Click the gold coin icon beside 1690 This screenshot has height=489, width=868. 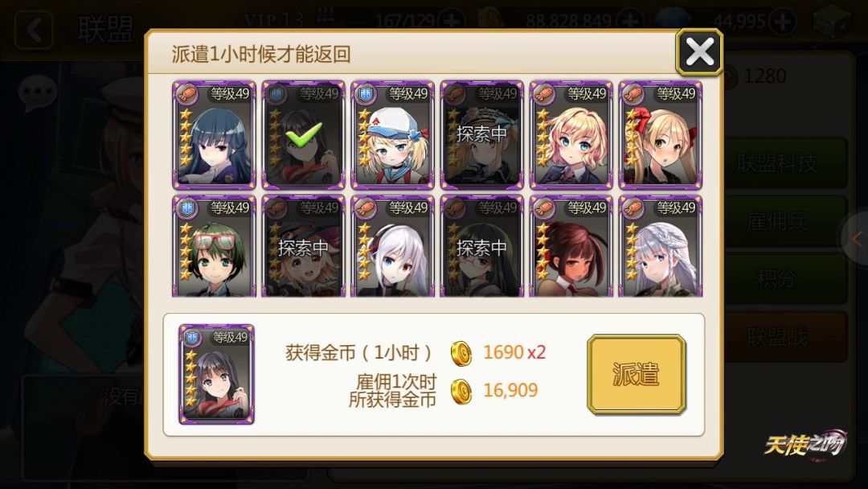[461, 353]
